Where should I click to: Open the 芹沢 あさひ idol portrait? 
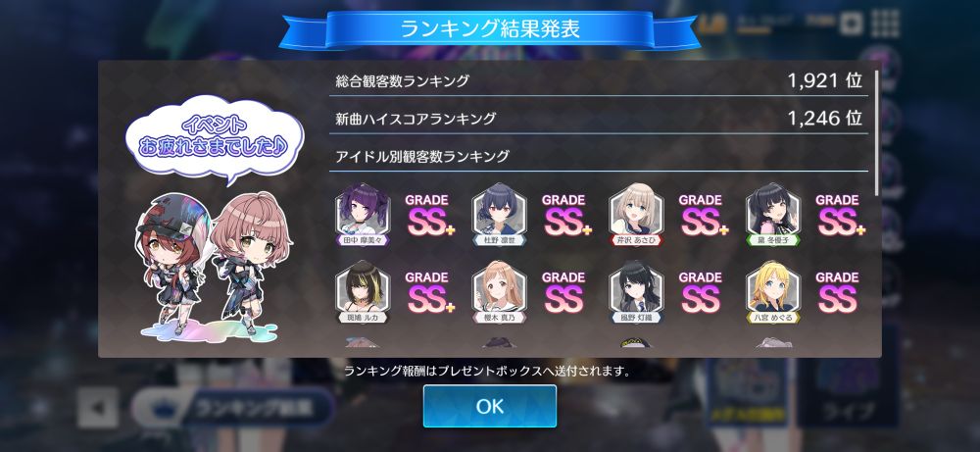[636, 215]
